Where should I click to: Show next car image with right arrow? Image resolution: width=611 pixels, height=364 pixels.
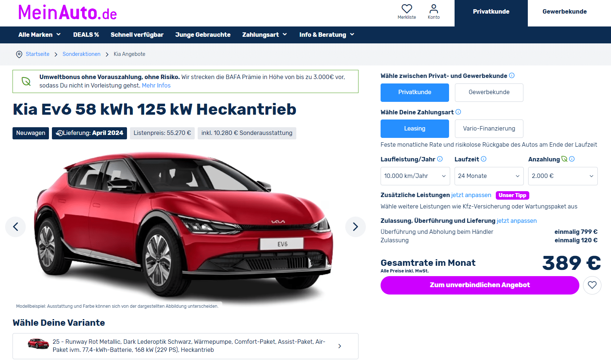(x=356, y=226)
